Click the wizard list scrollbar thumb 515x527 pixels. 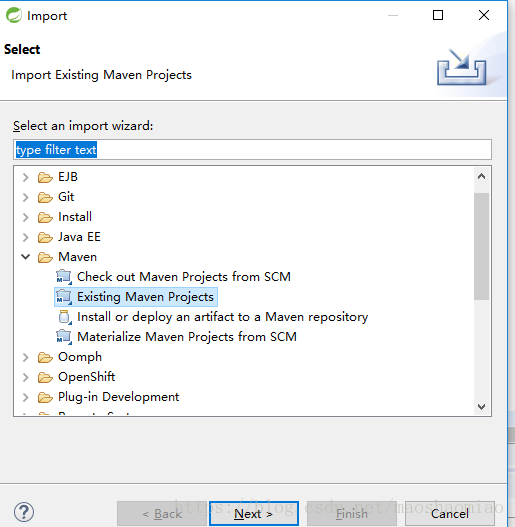[x=481, y=246]
